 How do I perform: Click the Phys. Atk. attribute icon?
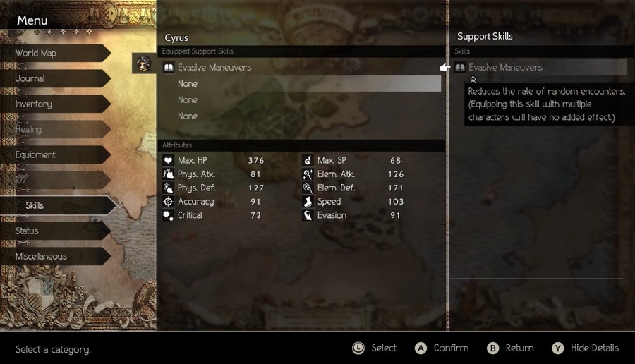pyautogui.click(x=168, y=174)
